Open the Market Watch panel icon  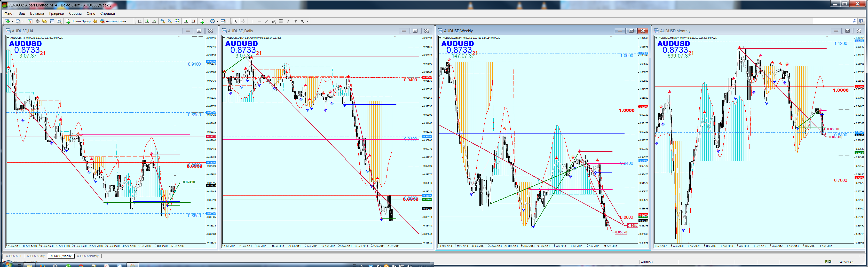[x=30, y=21]
